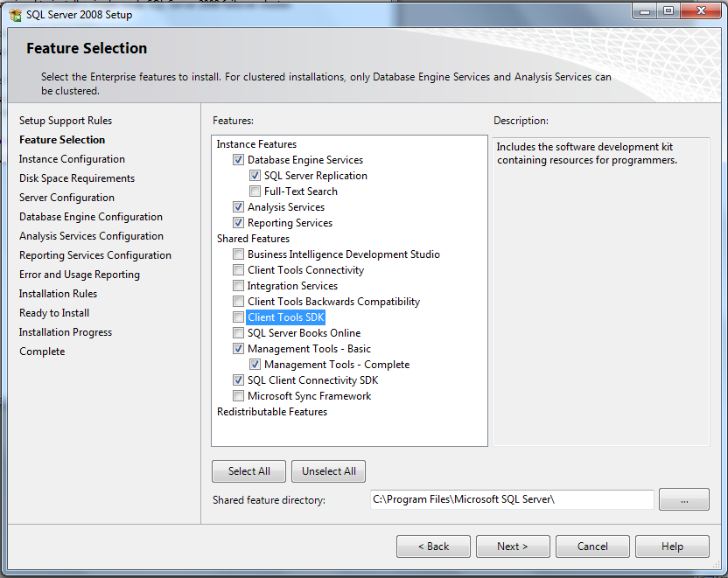This screenshot has width=728, height=578.
Task: Uncheck Reporting Services checkbox
Action: click(x=238, y=223)
